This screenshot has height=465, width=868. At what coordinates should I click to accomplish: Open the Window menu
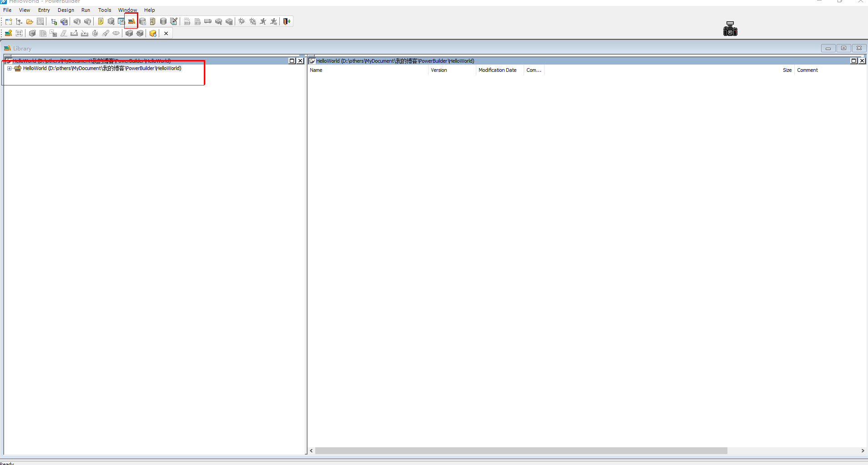point(127,10)
